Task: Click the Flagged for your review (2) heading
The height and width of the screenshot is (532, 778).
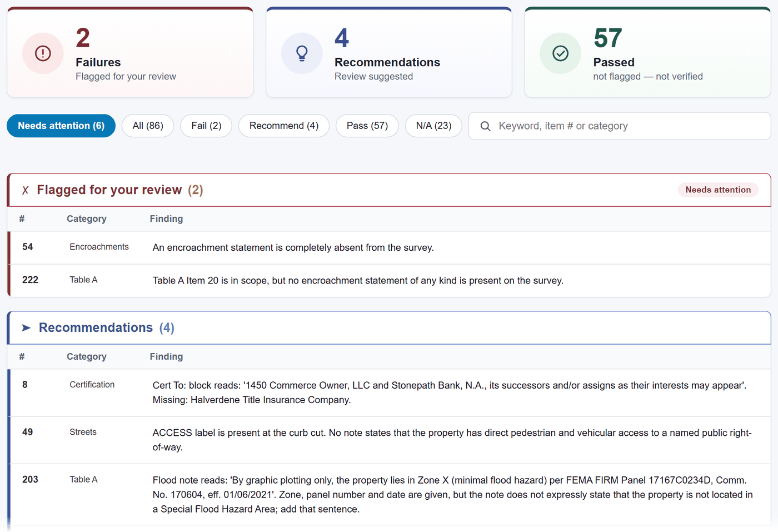Action: [x=120, y=190]
